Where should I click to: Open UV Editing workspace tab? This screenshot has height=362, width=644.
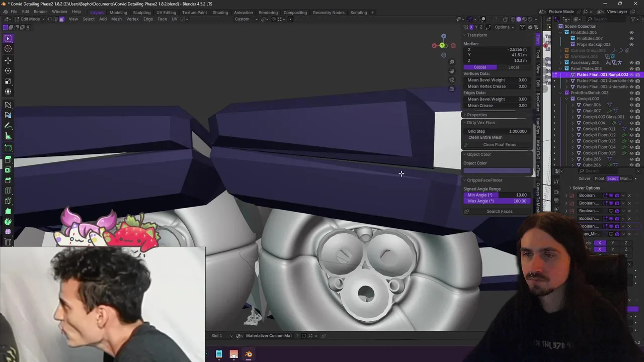pos(166,13)
